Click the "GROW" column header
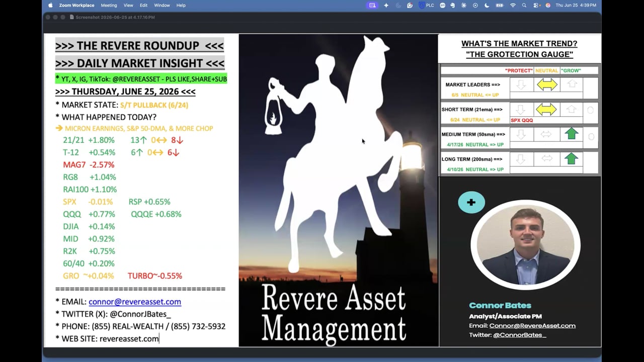Viewport: 644px width, 362px height. pyautogui.click(x=571, y=71)
